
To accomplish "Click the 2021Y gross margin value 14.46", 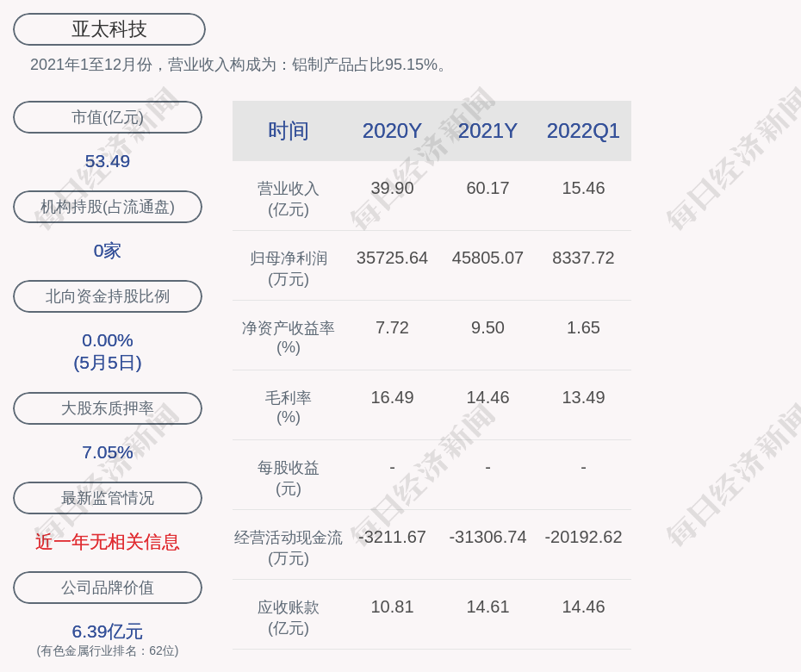I will 487,397.
